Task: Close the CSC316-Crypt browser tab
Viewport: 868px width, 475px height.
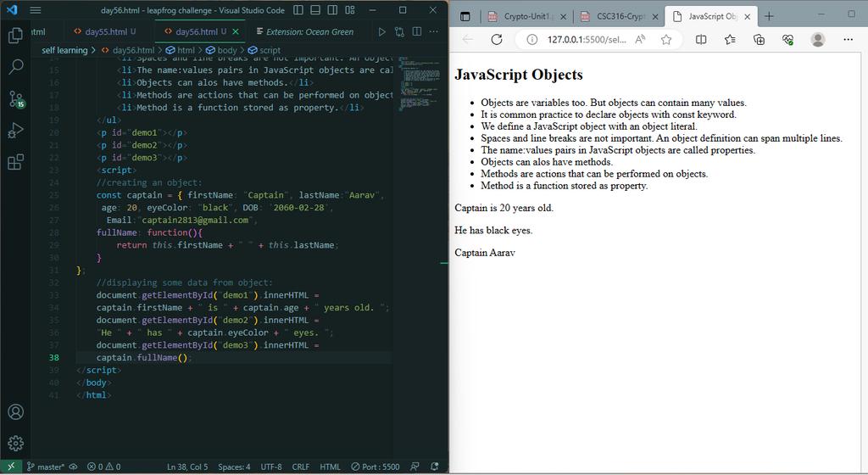Action: click(655, 17)
